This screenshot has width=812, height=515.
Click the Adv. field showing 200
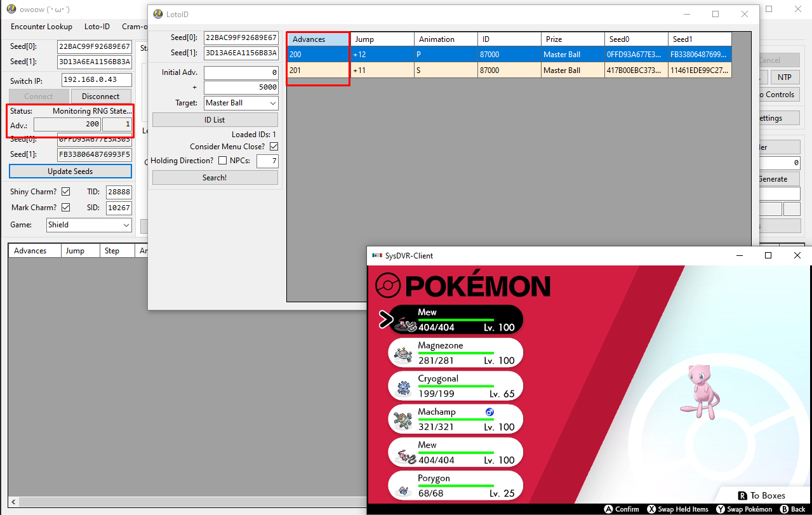tap(67, 125)
